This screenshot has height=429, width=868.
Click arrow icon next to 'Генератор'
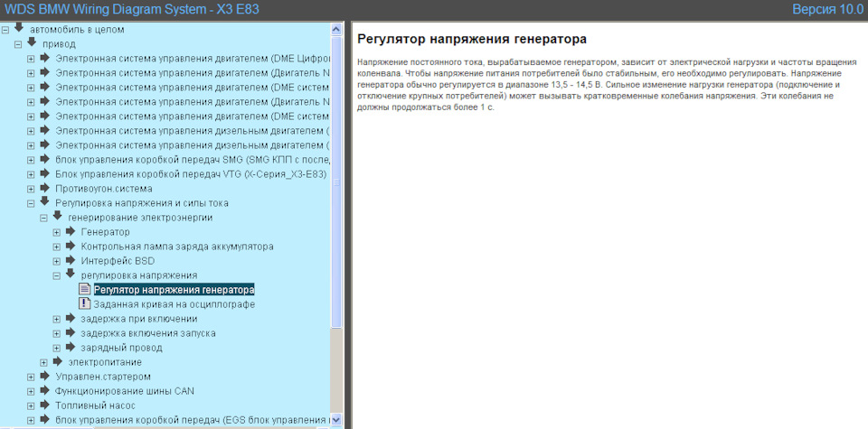tap(71, 230)
